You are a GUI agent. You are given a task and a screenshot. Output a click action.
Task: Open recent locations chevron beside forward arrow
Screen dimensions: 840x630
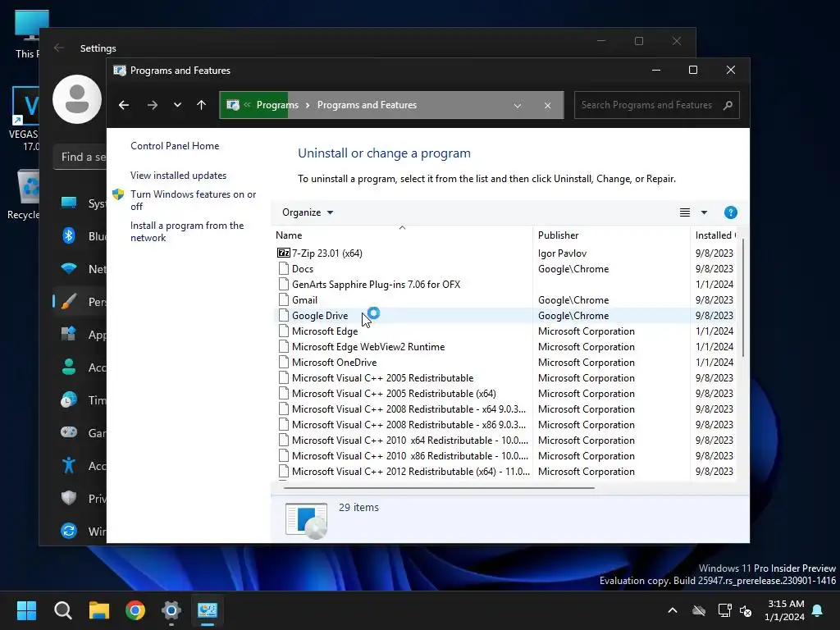[x=177, y=105]
